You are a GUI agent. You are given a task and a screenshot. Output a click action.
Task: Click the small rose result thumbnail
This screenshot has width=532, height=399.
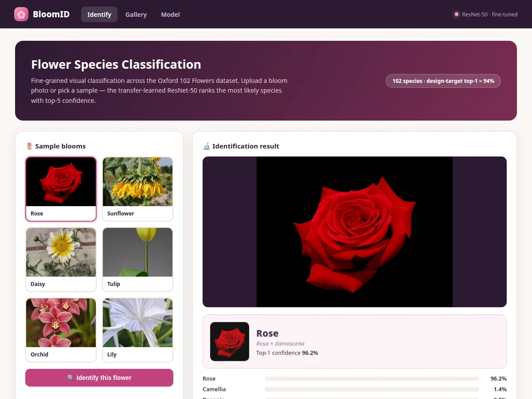click(230, 341)
